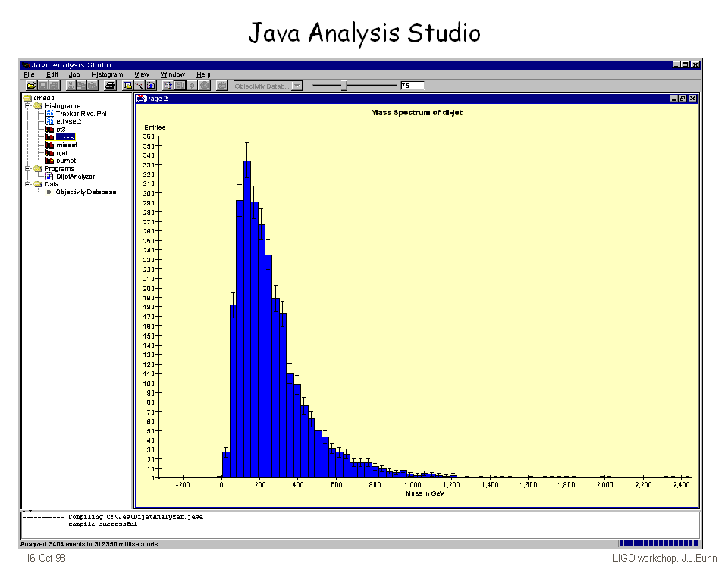Click the DijetAnalyzer program file icon
The image size is (728, 582).
(x=50, y=177)
